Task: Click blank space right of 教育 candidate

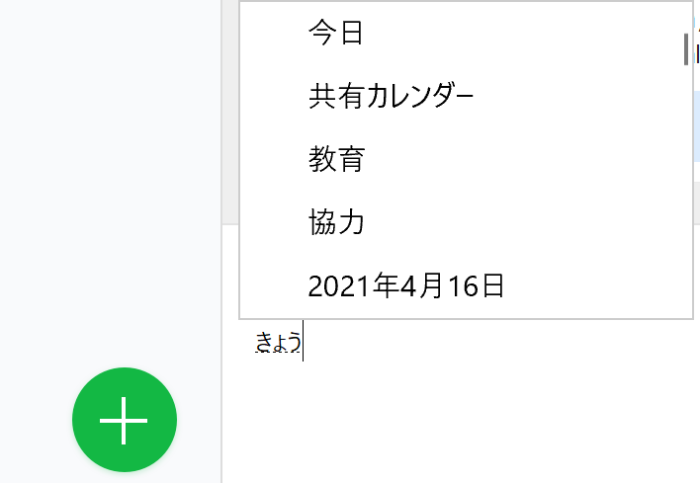Action: coord(522,159)
